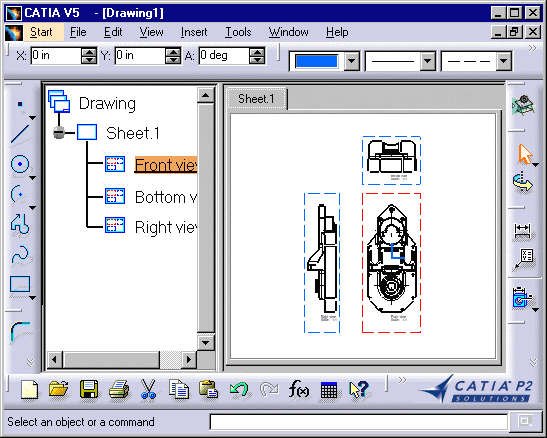Select the red-framed front view drawing
This screenshot has height=438, width=547.
[x=391, y=263]
